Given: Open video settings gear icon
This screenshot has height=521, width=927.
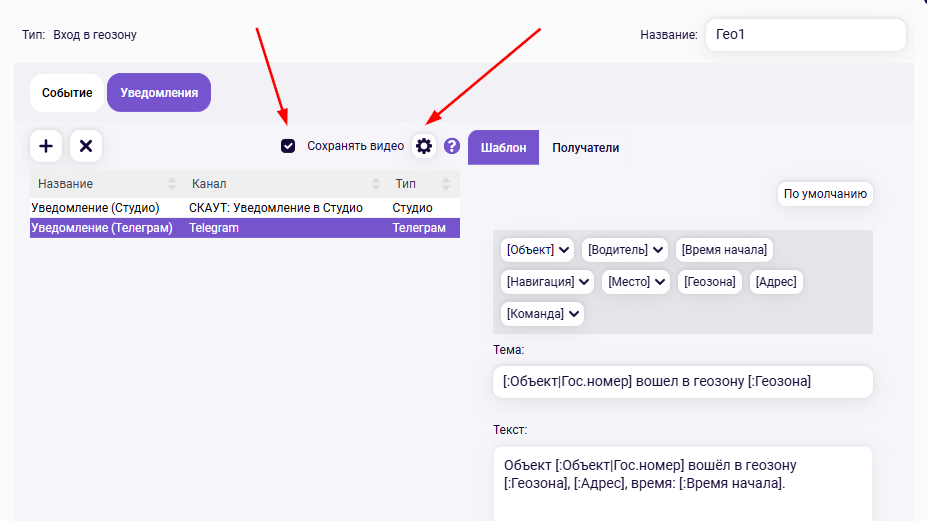Looking at the screenshot, I should point(424,146).
